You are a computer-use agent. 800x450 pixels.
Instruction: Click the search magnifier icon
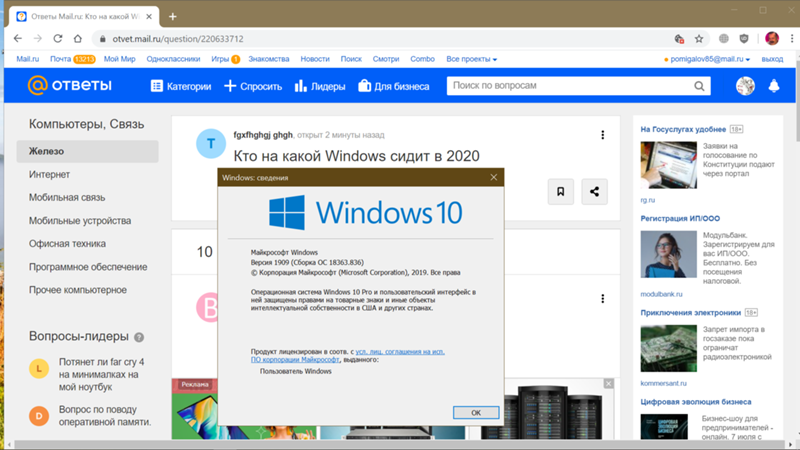[699, 86]
